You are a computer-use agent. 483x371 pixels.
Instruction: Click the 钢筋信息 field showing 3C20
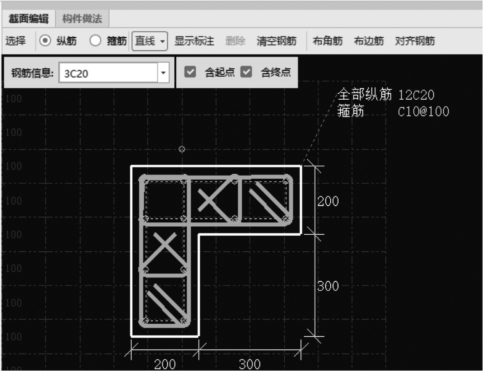point(108,73)
